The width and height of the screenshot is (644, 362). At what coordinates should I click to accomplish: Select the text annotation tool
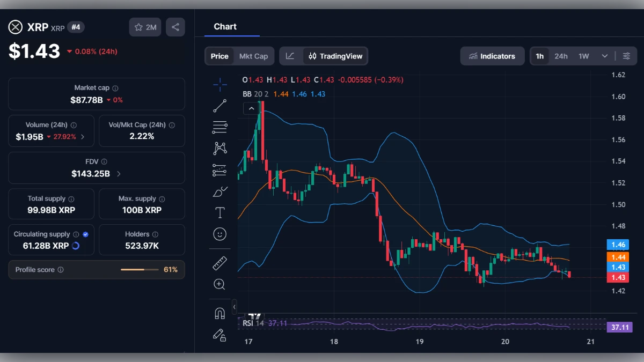pyautogui.click(x=219, y=212)
